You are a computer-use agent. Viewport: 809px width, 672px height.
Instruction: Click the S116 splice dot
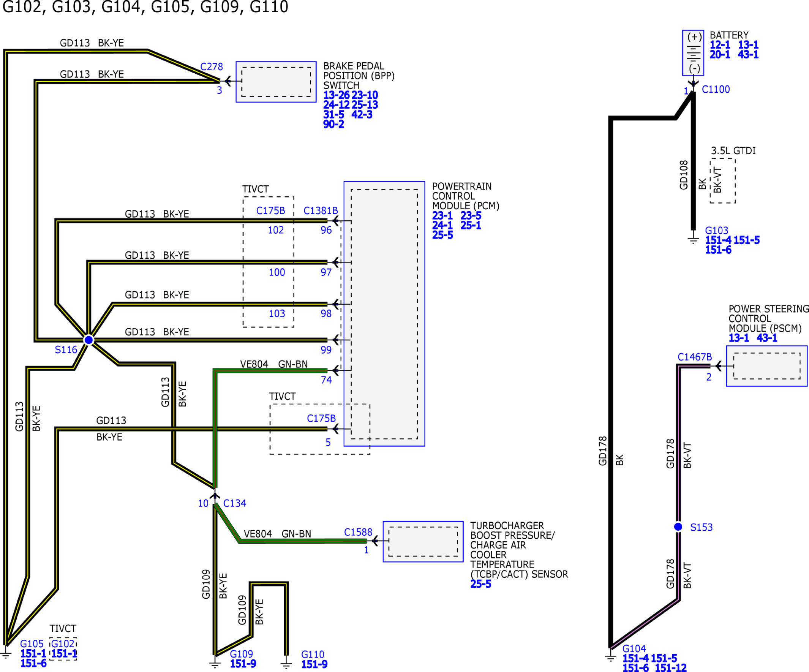pos(88,340)
